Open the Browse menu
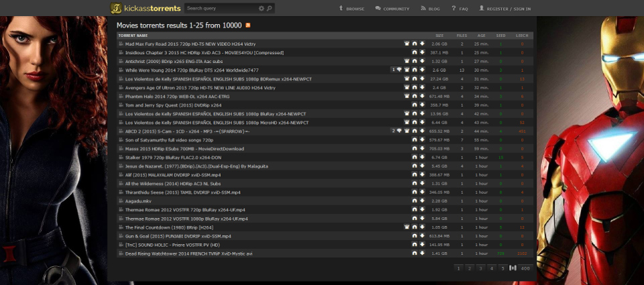This screenshot has height=285, width=644. pyautogui.click(x=352, y=9)
